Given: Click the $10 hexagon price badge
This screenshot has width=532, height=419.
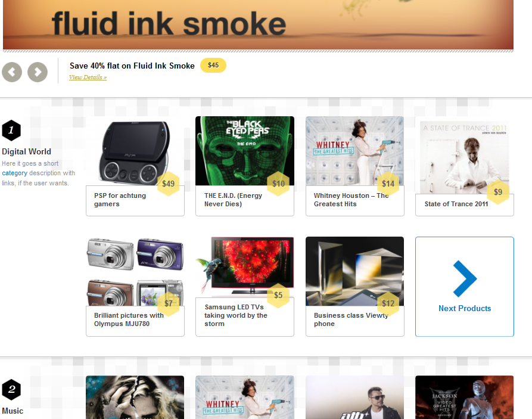Looking at the screenshot, I should (x=278, y=184).
